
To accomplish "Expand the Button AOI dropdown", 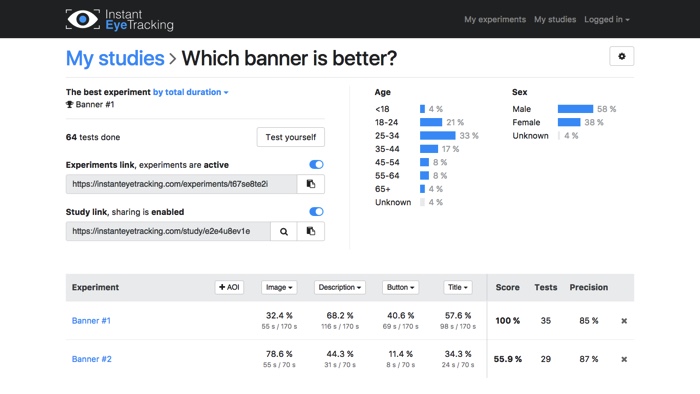I will tap(400, 287).
